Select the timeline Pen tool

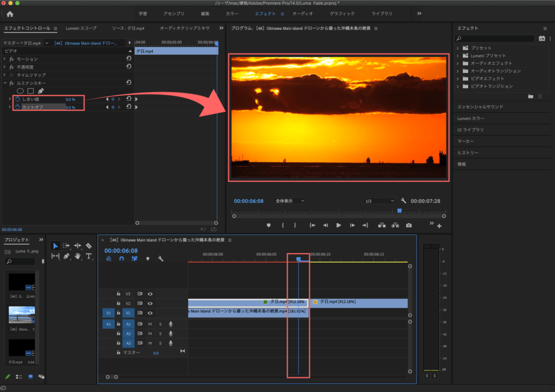coord(67,256)
